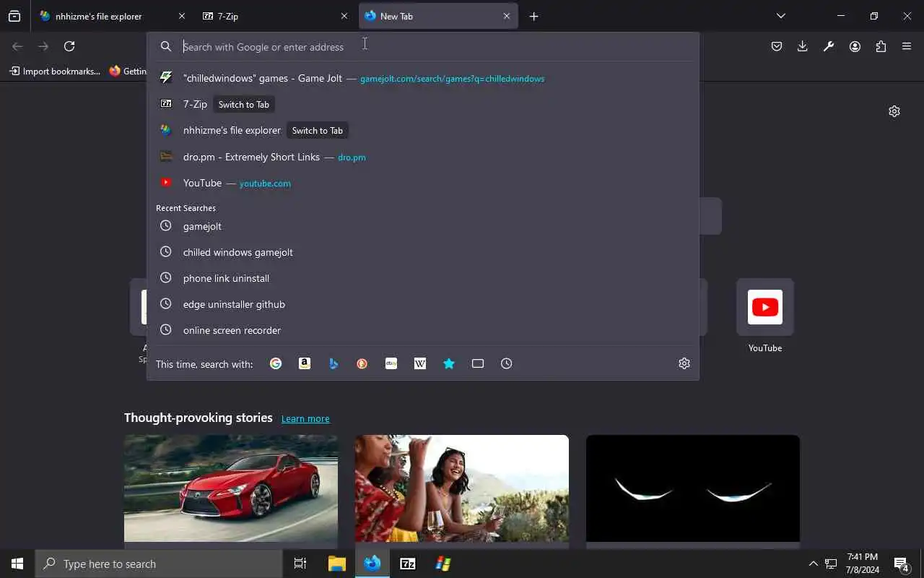Image resolution: width=924 pixels, height=578 pixels.
Task: Open search settings gear in dropdown
Action: (684, 363)
